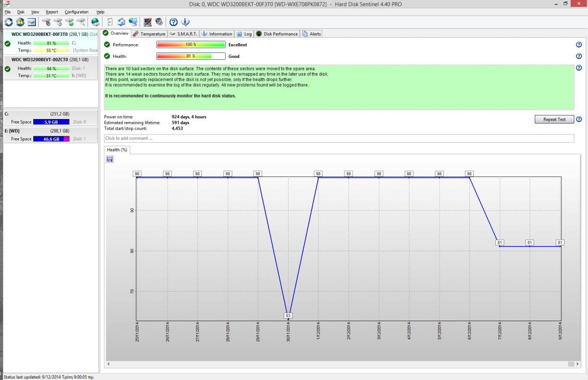Viewport: 588px width, 380px height.
Task: Select the E: [WD] partition header
Action: (x=50, y=131)
